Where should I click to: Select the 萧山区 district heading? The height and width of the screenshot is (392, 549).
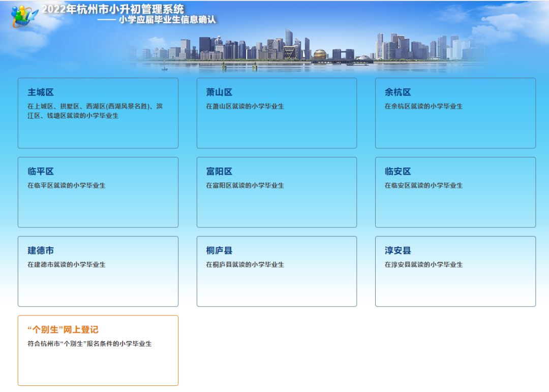(219, 92)
